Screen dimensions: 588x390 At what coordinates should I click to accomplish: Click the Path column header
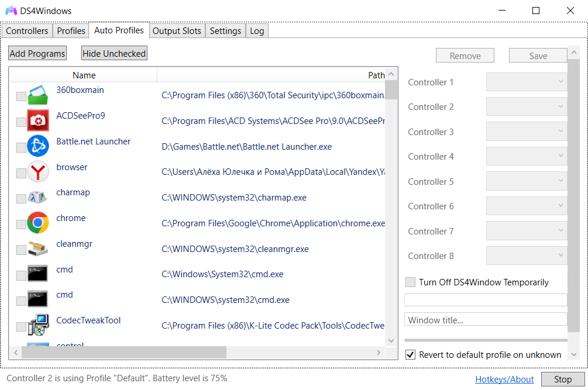coord(271,75)
